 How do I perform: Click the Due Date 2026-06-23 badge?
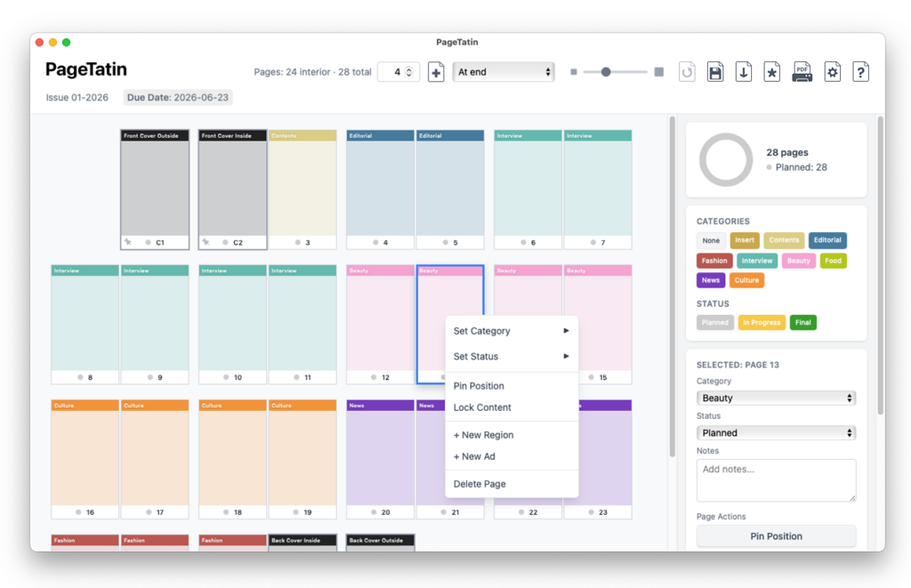[x=178, y=97]
